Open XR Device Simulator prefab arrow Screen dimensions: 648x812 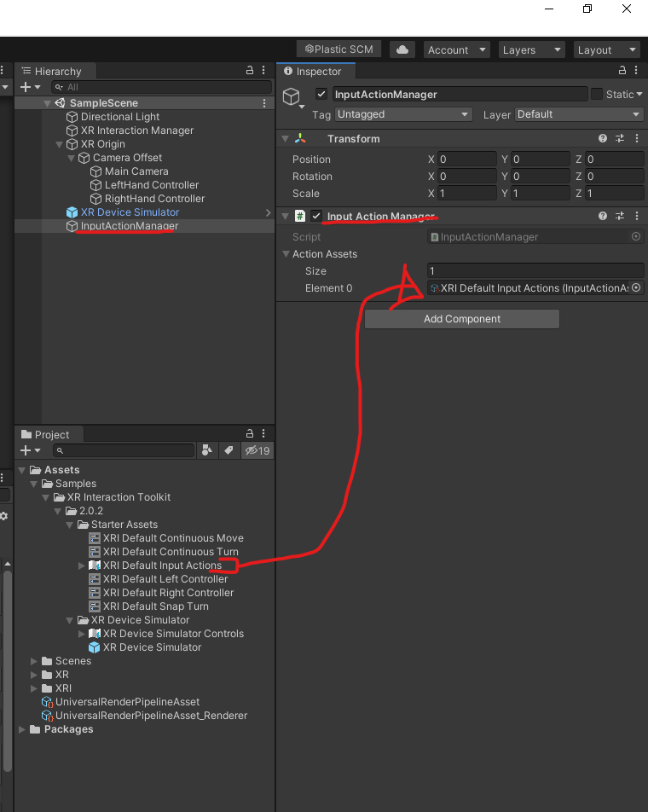pyautogui.click(x=268, y=212)
